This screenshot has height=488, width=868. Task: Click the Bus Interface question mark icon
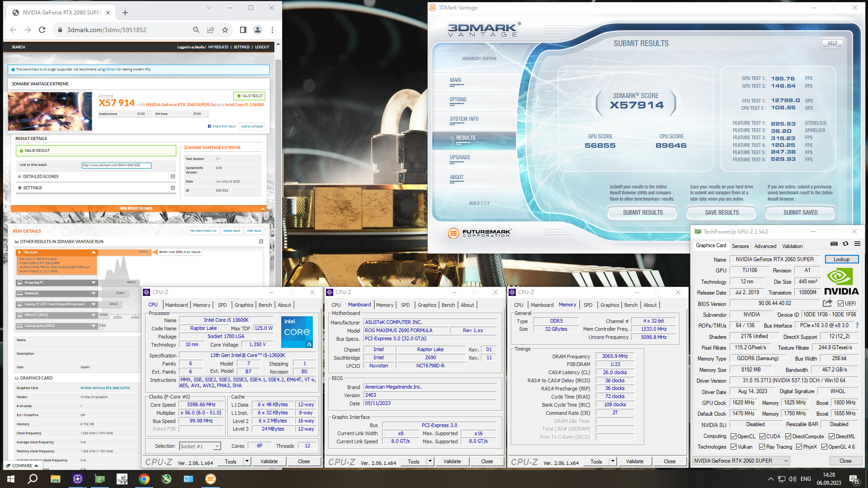coord(857,325)
